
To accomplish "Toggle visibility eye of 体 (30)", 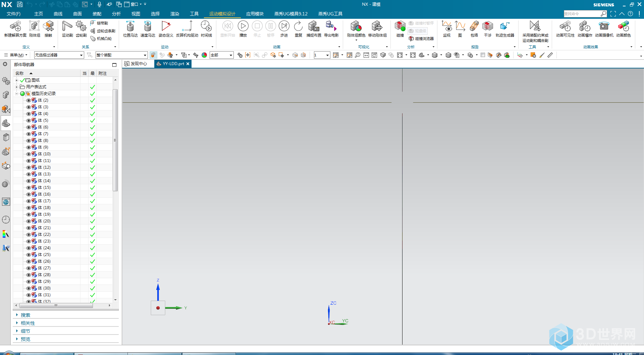I will (29, 288).
